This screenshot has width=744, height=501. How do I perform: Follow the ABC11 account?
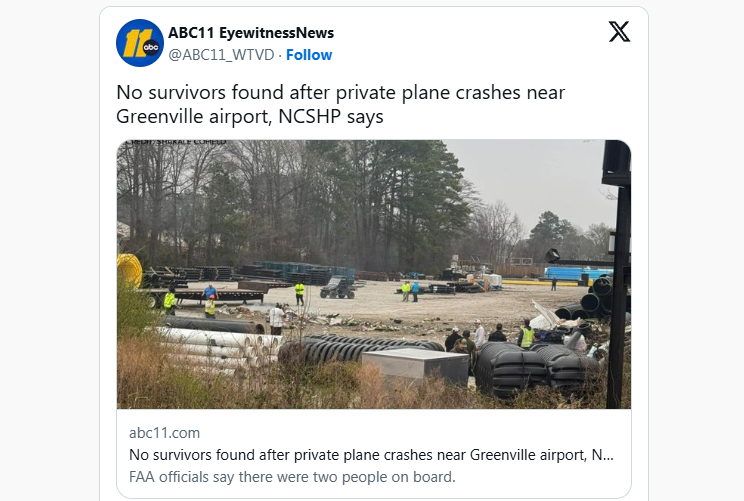click(309, 55)
